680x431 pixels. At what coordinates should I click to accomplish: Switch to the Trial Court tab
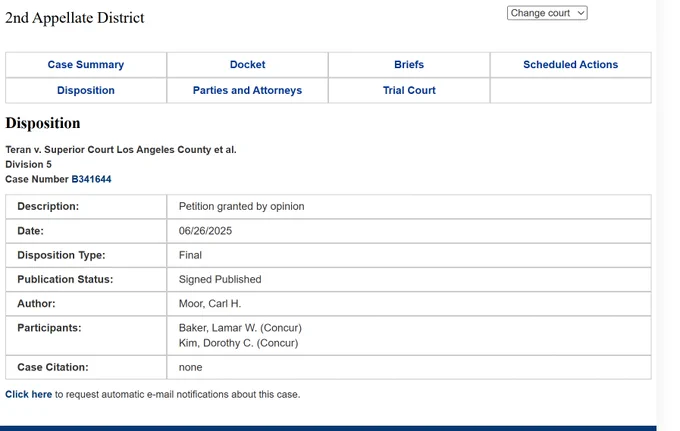(409, 90)
